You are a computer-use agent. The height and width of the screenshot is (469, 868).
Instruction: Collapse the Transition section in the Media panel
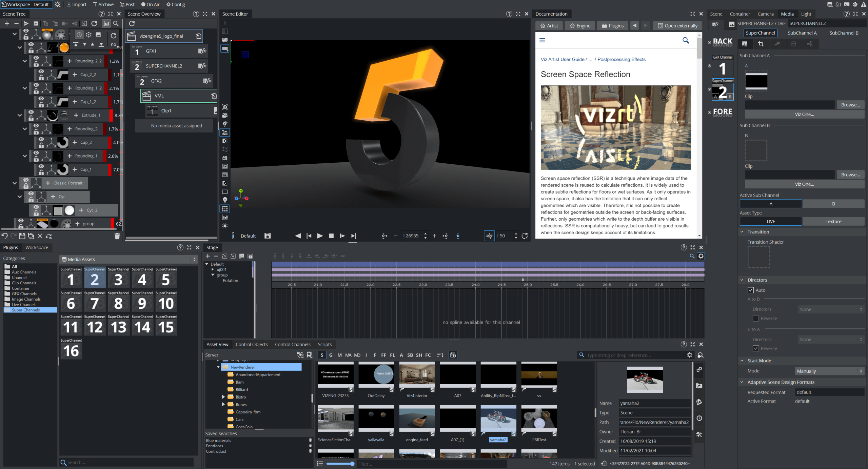coord(743,231)
